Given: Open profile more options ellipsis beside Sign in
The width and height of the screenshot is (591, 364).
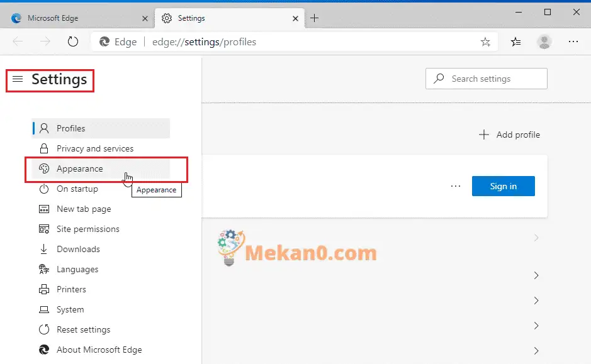Looking at the screenshot, I should click(x=456, y=186).
